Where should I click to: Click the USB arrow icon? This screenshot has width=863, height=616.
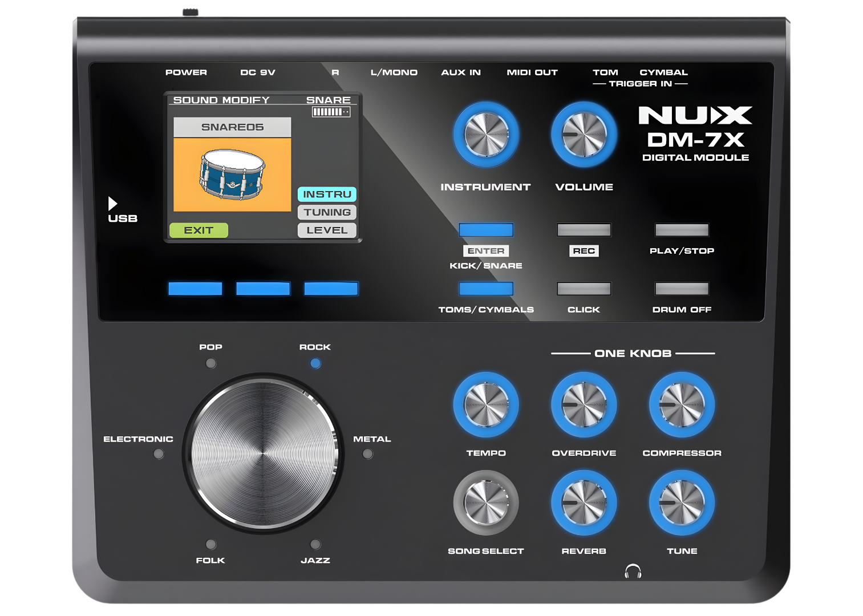(113, 204)
